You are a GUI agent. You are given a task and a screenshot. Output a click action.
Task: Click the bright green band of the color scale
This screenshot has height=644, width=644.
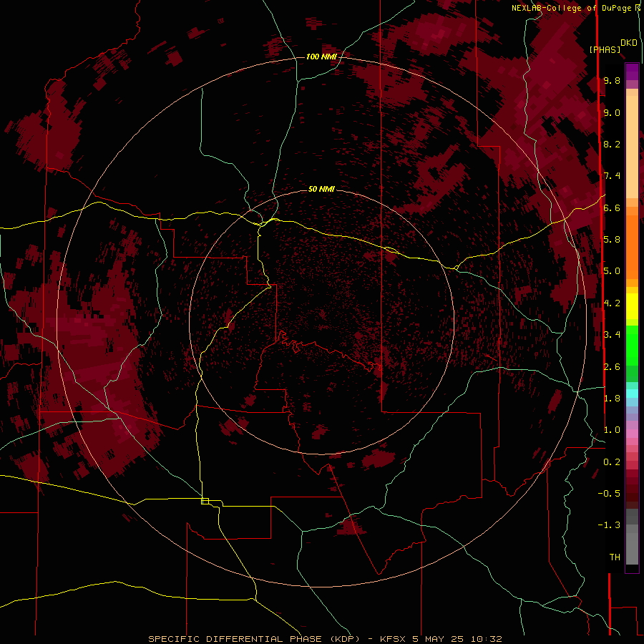coord(632,346)
